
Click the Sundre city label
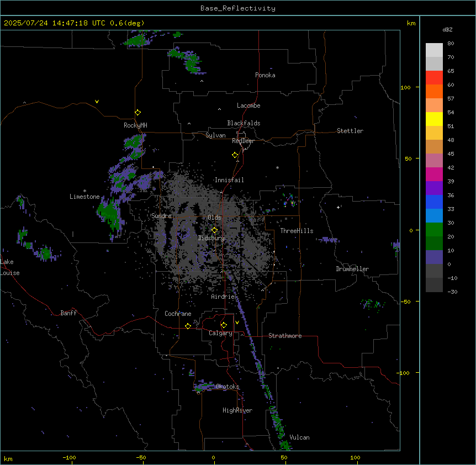click(161, 216)
